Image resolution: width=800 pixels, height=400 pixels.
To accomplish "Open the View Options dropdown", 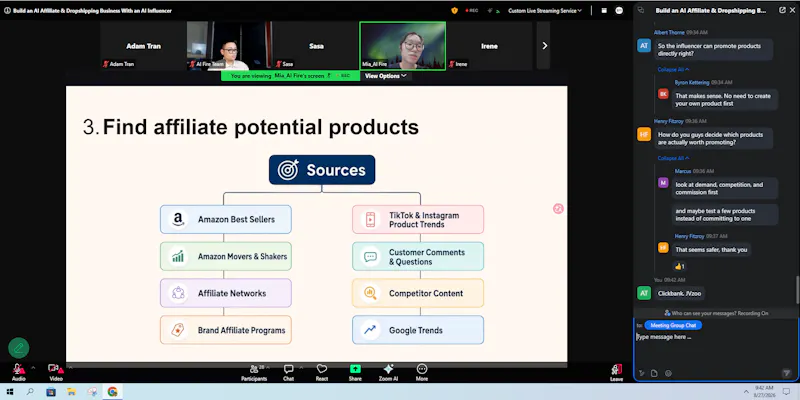I will pyautogui.click(x=385, y=76).
